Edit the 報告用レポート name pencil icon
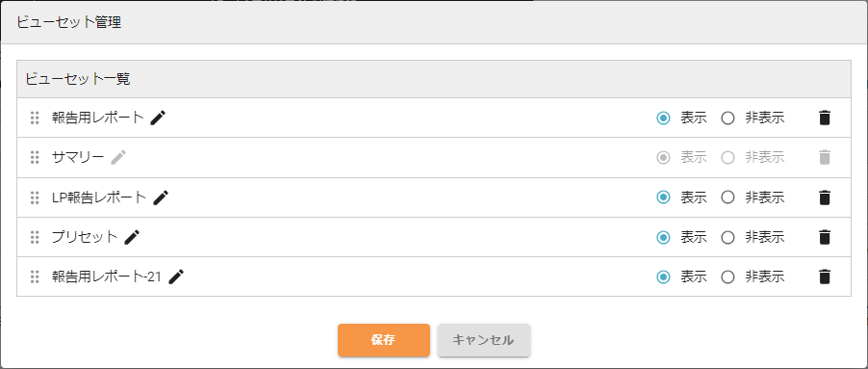Viewport: 868px width, 369px height. [x=158, y=118]
